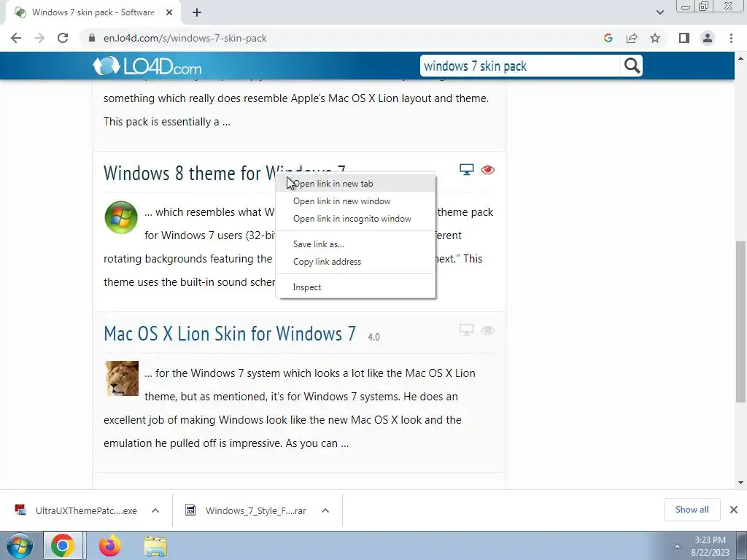Close the downloads bar
Image resolution: width=747 pixels, height=560 pixels.
tap(734, 510)
